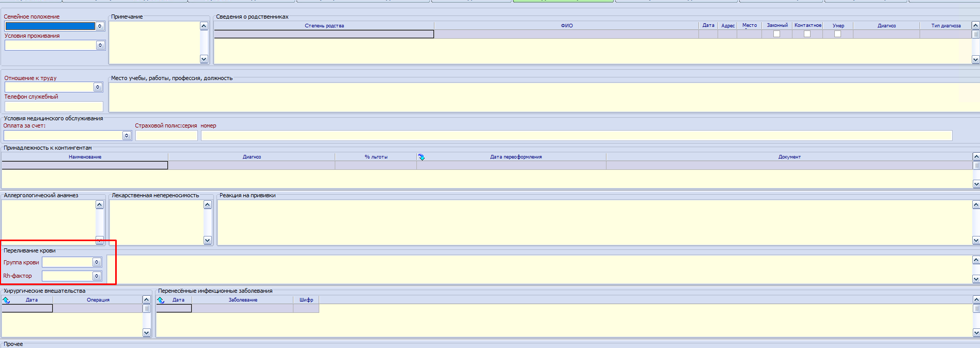Click the Телефон служебный input field

coord(54,106)
